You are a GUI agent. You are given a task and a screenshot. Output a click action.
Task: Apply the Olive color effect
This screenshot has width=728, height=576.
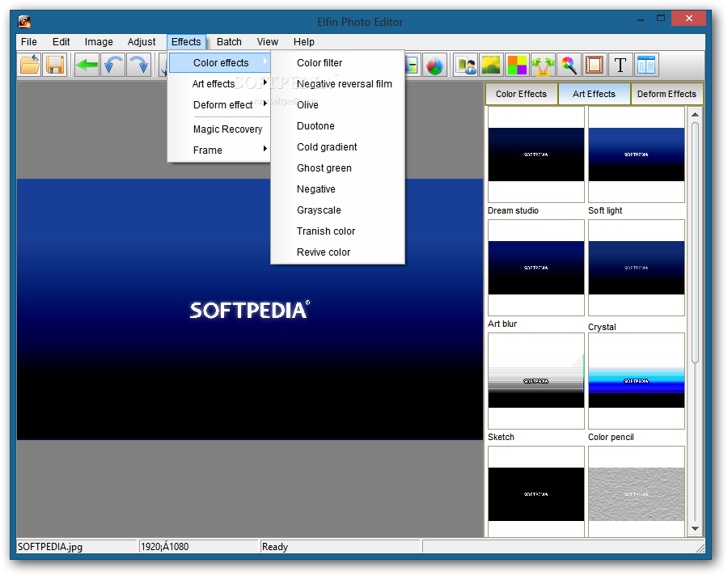tap(337, 105)
